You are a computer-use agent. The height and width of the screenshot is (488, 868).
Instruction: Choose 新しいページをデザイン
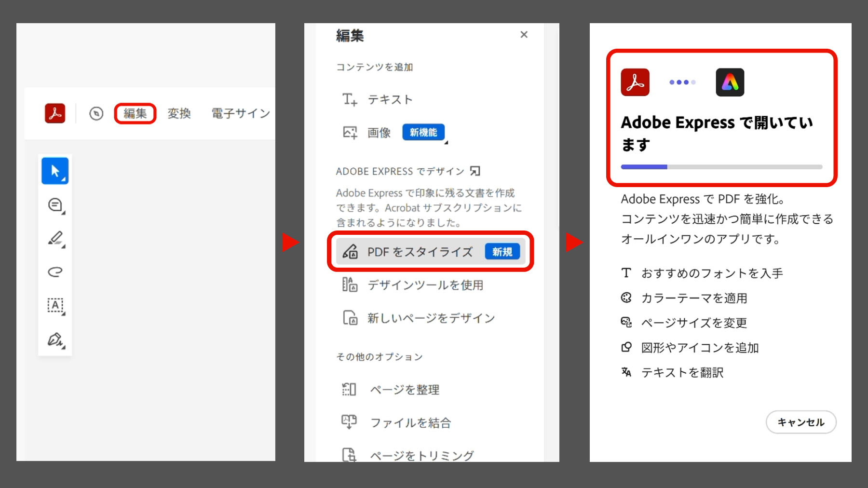tap(431, 318)
